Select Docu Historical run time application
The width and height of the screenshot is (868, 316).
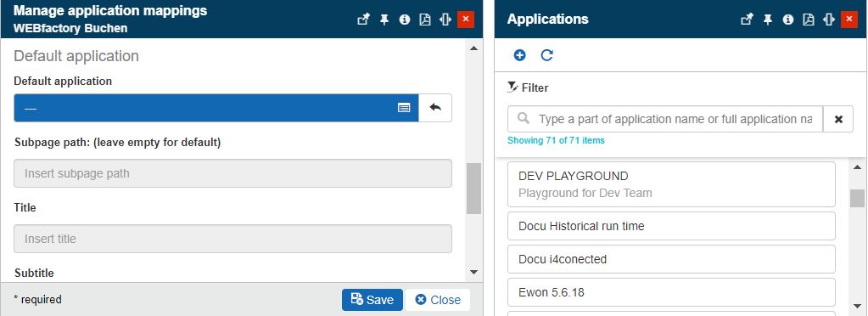point(671,226)
